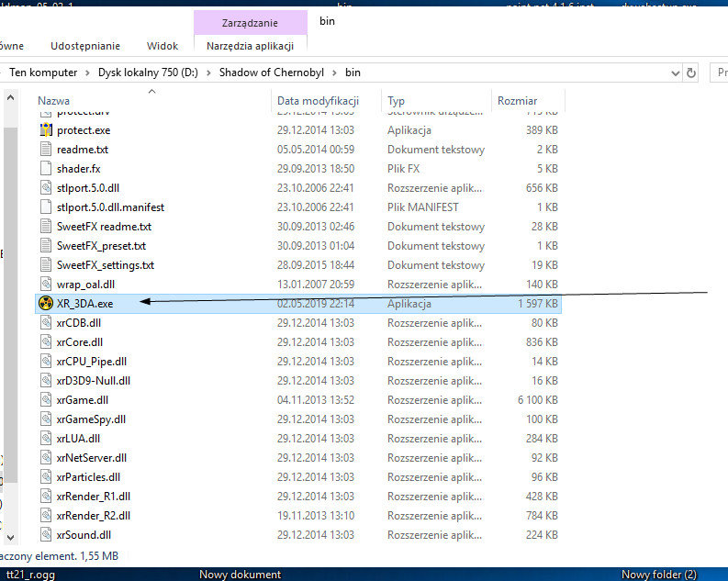Screen dimensions: 728x581
Task: Expand the chevron after Ten komputer
Action: 87,73
